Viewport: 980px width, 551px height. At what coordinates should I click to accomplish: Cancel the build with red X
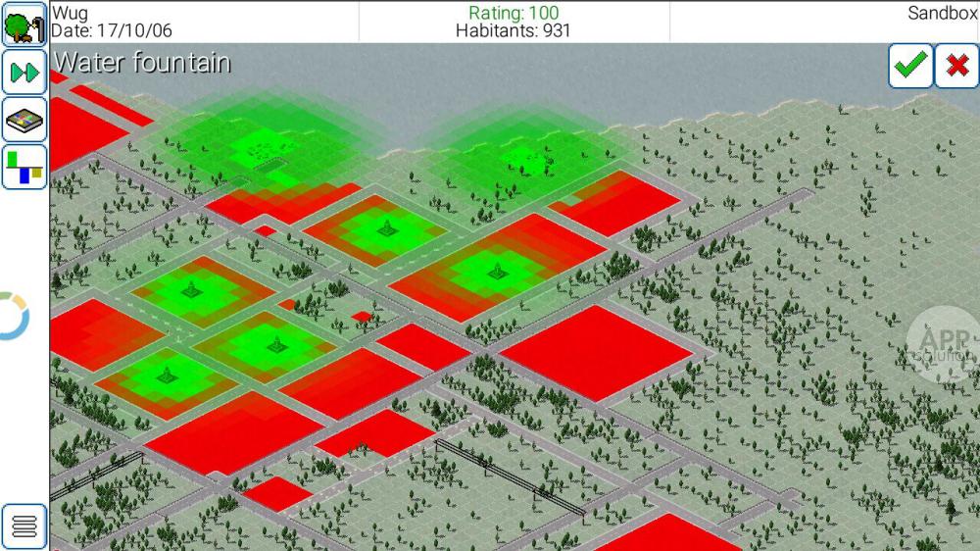[x=956, y=67]
